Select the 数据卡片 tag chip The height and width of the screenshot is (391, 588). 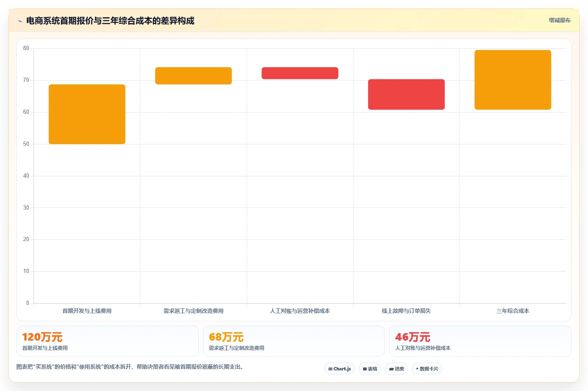click(427, 369)
